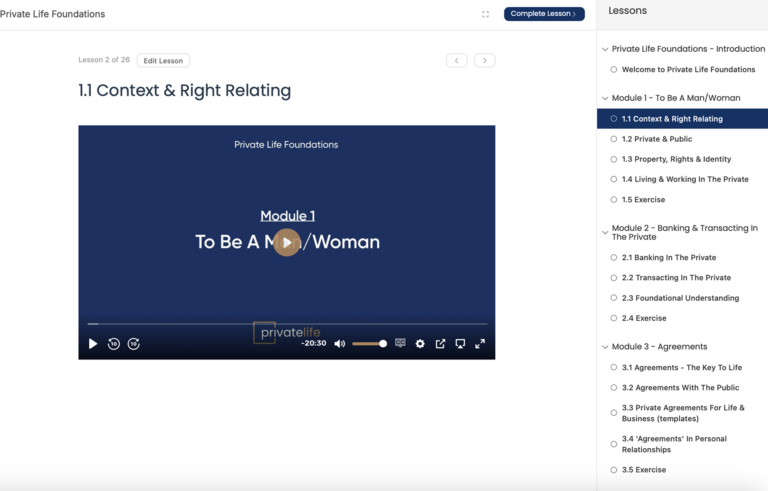Enter video fullscreen mode

point(480,344)
